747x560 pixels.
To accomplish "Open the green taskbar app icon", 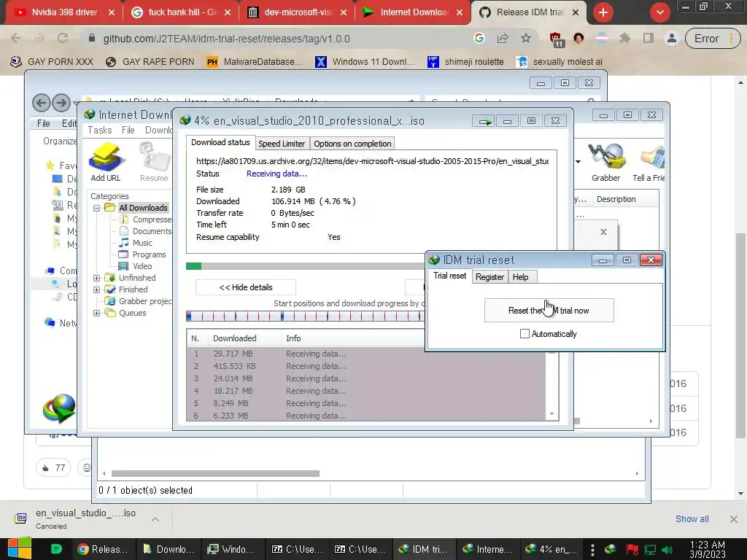I will pyautogui.click(x=56, y=549).
